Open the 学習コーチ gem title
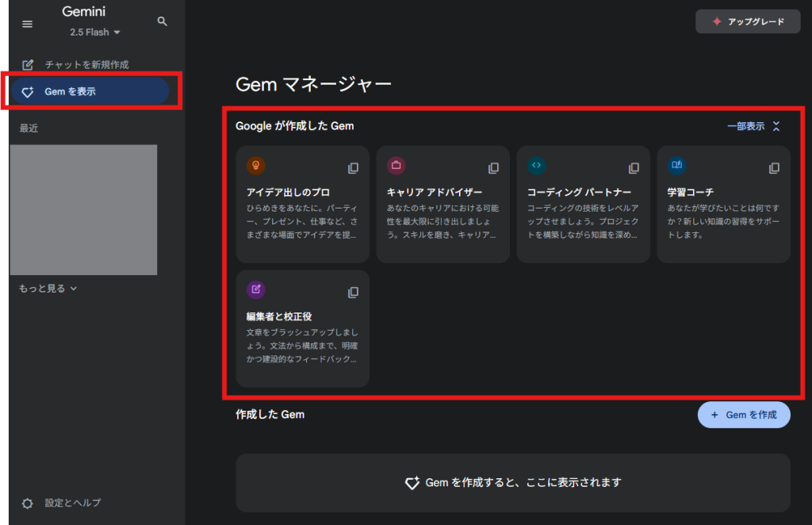The width and height of the screenshot is (812, 525). 691,192
